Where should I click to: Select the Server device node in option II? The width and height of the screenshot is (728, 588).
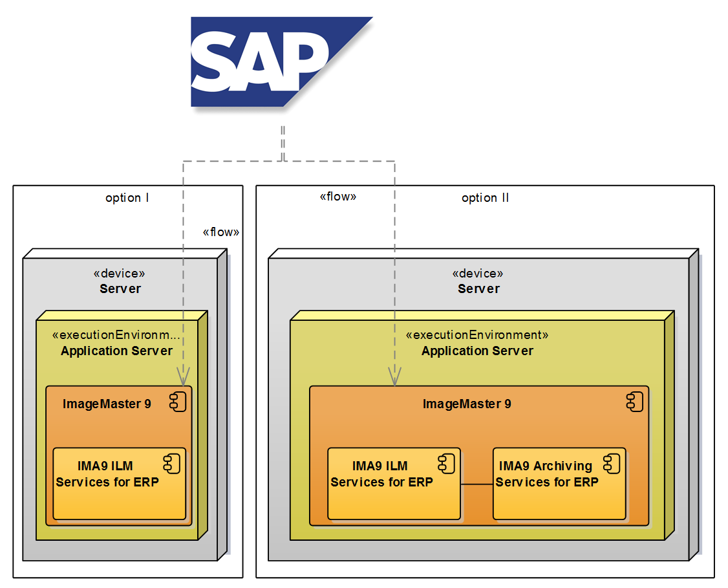click(x=478, y=281)
